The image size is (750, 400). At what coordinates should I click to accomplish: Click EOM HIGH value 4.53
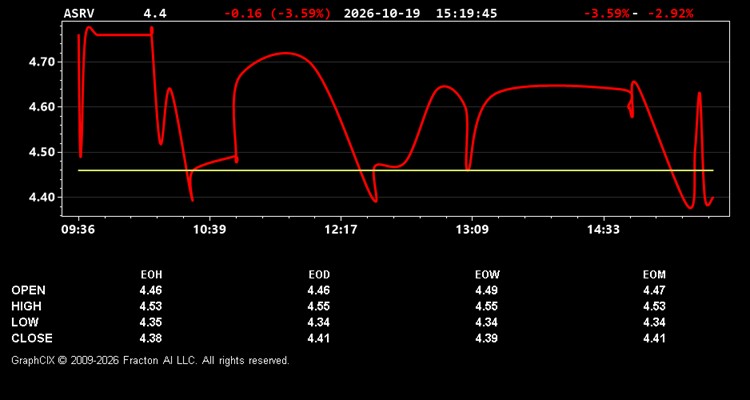coord(654,306)
